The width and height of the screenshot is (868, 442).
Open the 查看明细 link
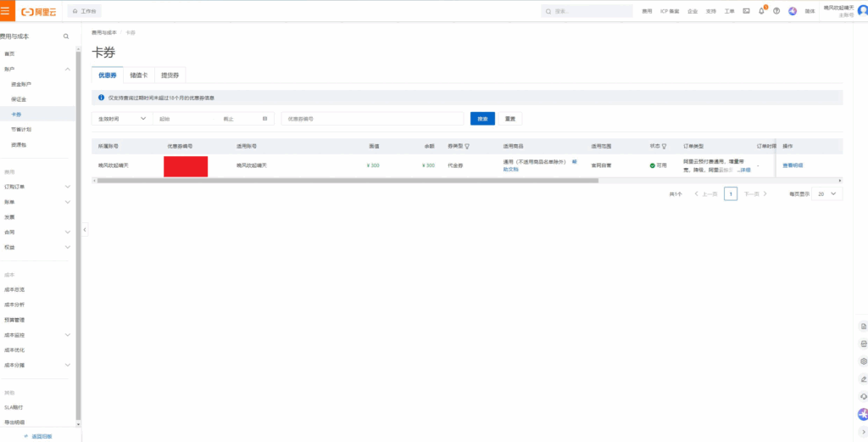coord(793,165)
